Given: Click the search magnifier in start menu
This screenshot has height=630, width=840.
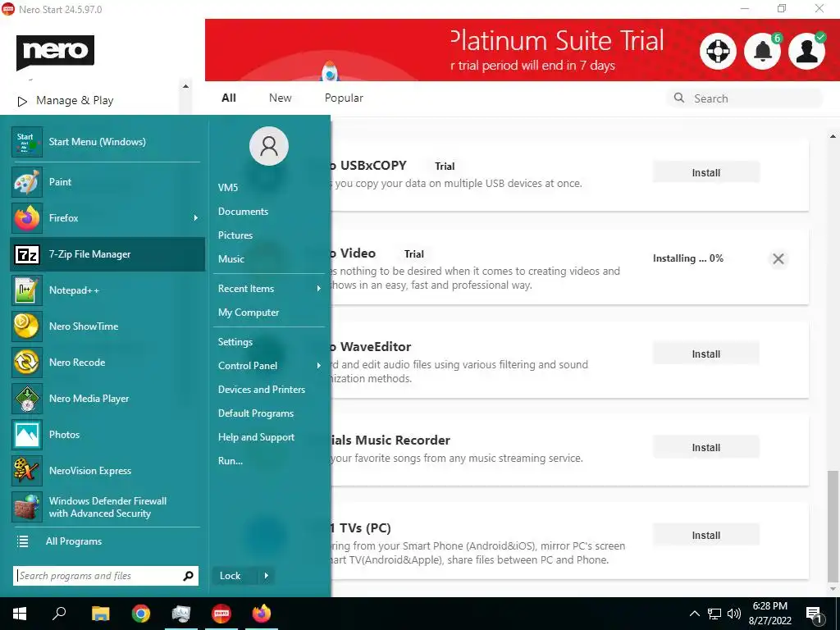Looking at the screenshot, I should point(188,576).
